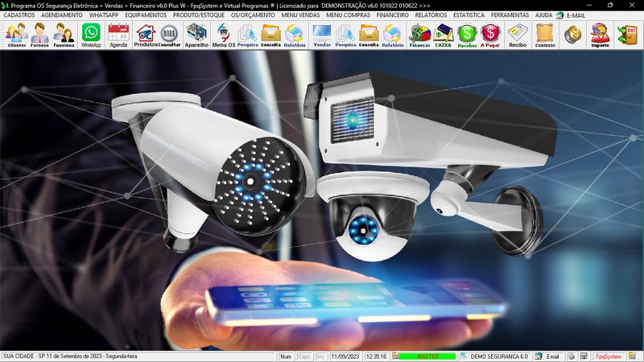The width and height of the screenshot is (644, 362).
Task: Click the printer icon in status bar
Action: tap(572, 356)
